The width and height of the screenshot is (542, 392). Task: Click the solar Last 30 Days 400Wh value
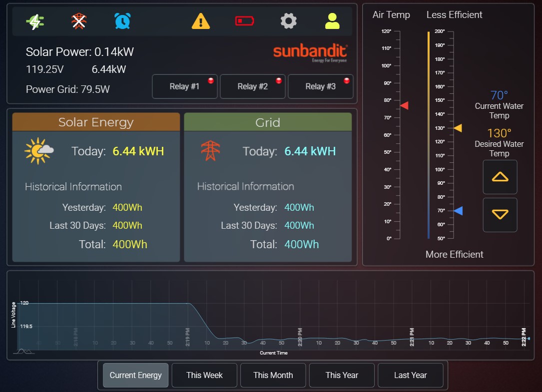(x=127, y=225)
